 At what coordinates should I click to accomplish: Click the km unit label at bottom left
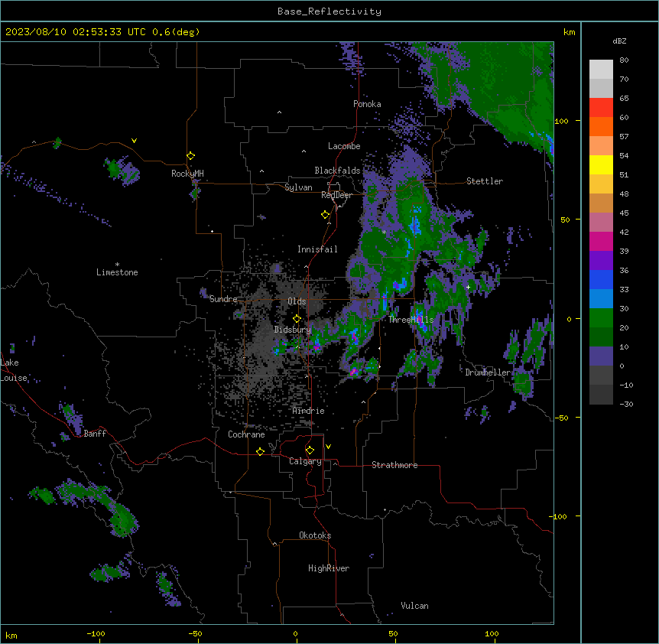(x=11, y=636)
